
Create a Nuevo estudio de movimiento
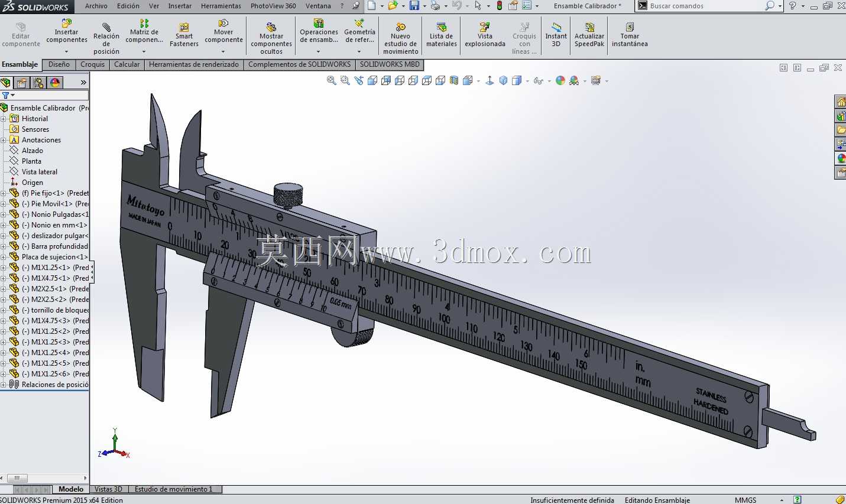401,38
